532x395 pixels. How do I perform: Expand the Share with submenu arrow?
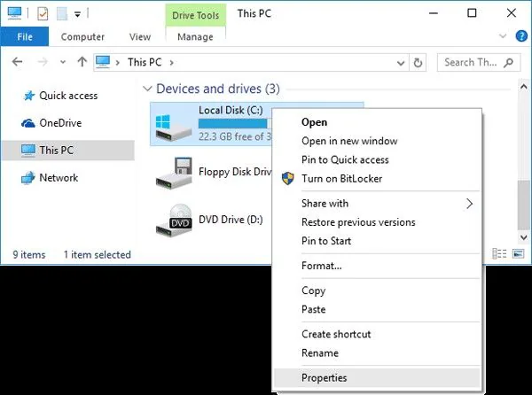pos(469,204)
